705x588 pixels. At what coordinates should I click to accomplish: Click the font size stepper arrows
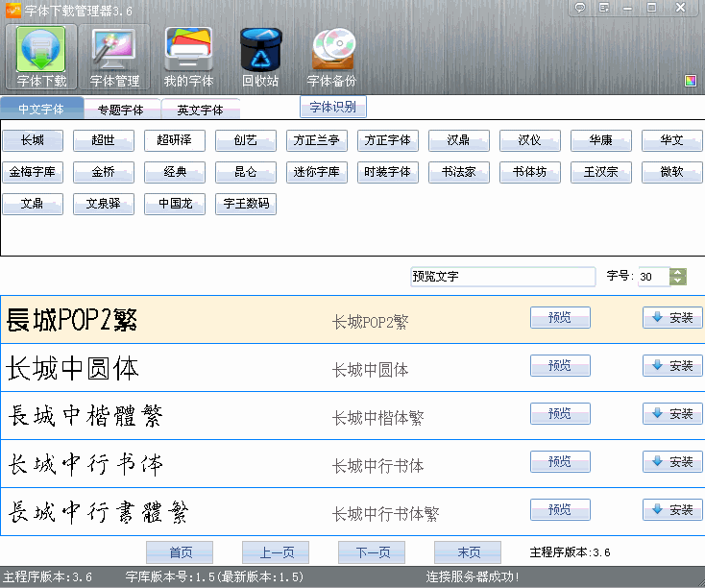678,277
